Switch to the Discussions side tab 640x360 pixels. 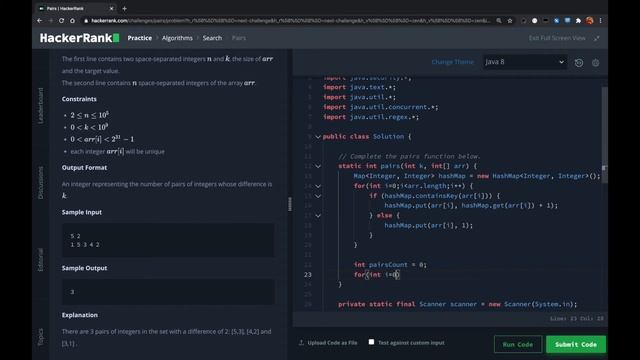pos(40,182)
